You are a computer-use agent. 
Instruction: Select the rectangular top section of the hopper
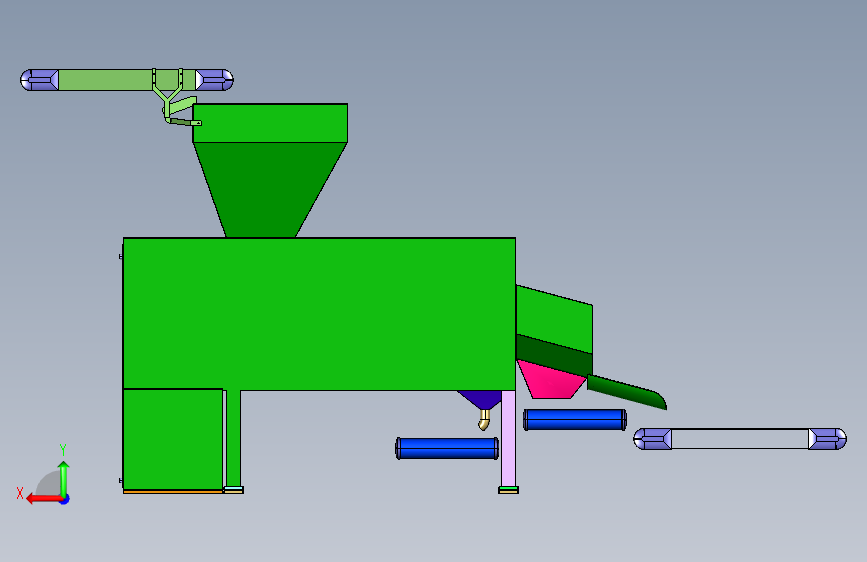[x=270, y=123]
